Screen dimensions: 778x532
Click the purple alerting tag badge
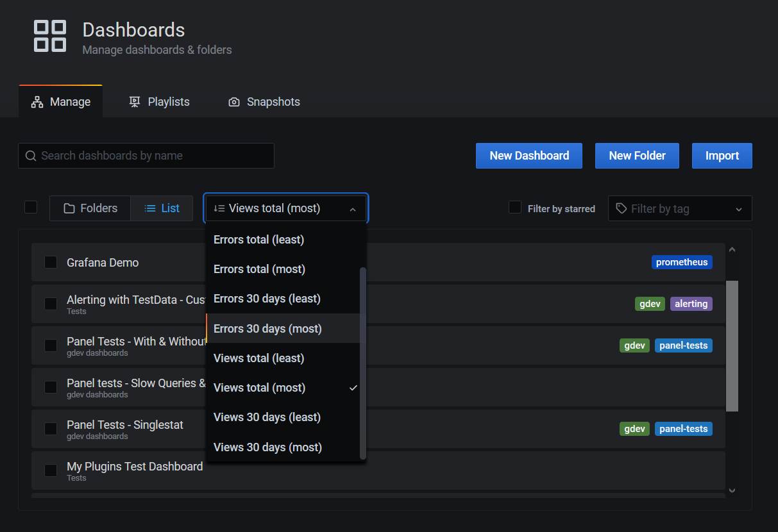point(691,304)
